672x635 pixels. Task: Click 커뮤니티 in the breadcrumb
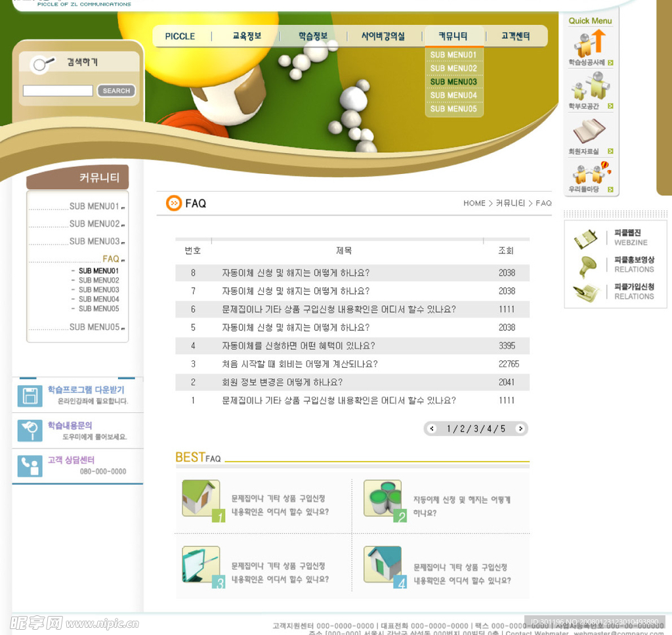tap(511, 203)
